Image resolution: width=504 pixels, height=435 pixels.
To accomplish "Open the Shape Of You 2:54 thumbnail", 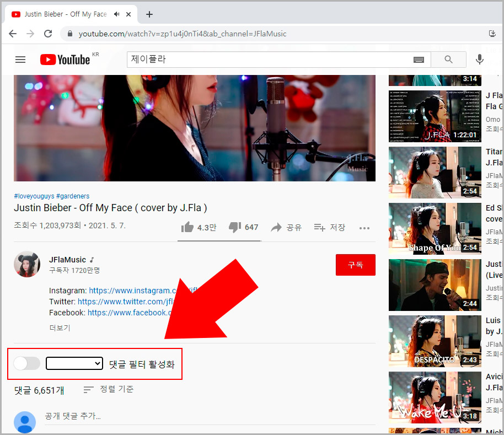I will coord(435,229).
